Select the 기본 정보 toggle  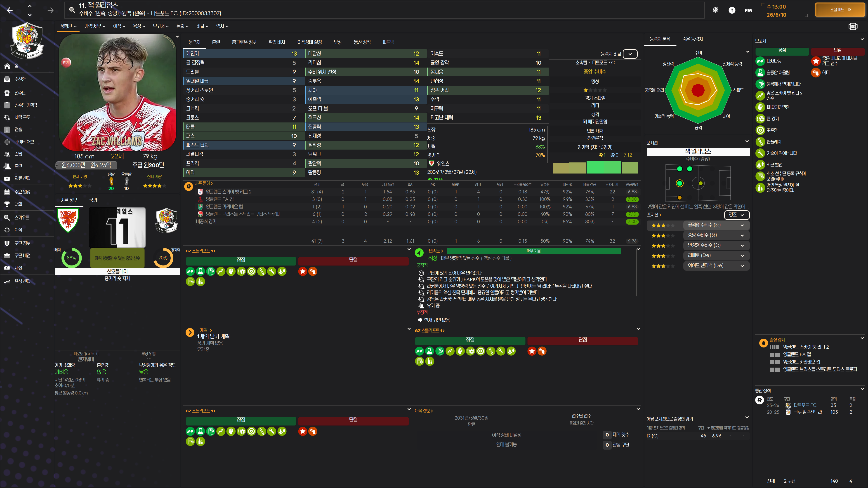point(69,200)
